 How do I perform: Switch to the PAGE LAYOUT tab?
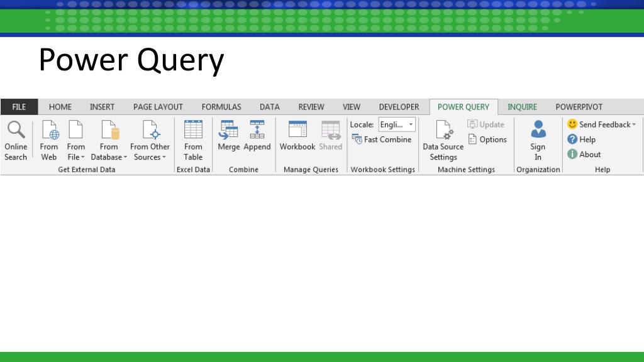coord(158,107)
